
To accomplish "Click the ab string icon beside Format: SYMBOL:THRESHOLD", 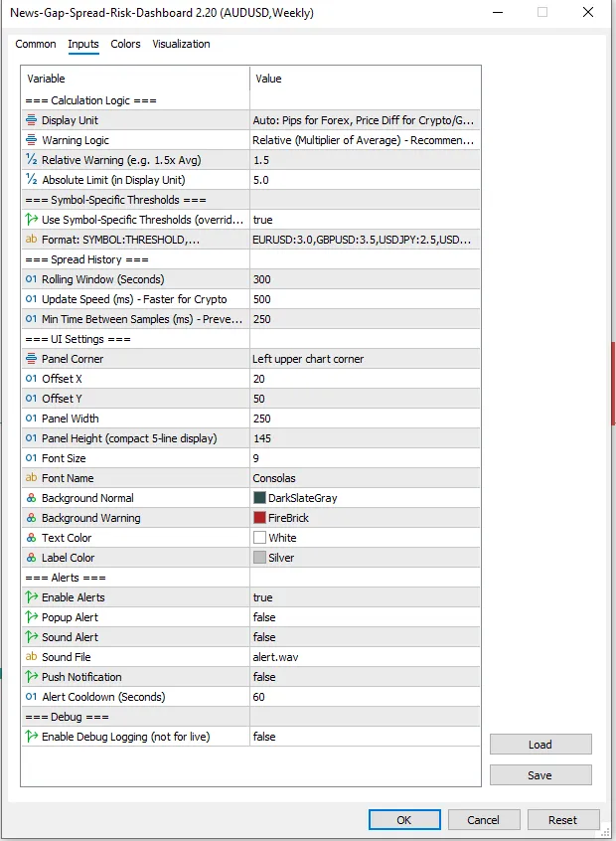I will [31, 240].
